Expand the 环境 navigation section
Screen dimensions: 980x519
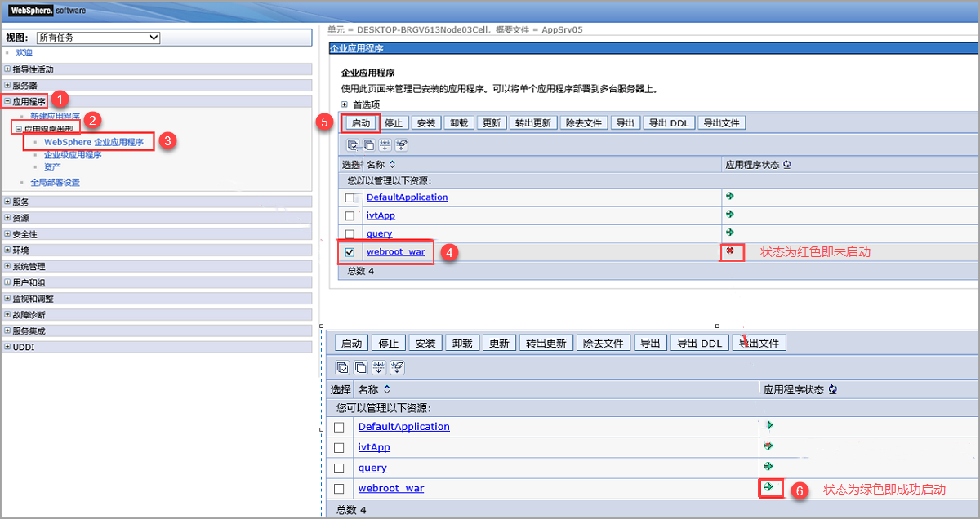pyautogui.click(x=7, y=250)
